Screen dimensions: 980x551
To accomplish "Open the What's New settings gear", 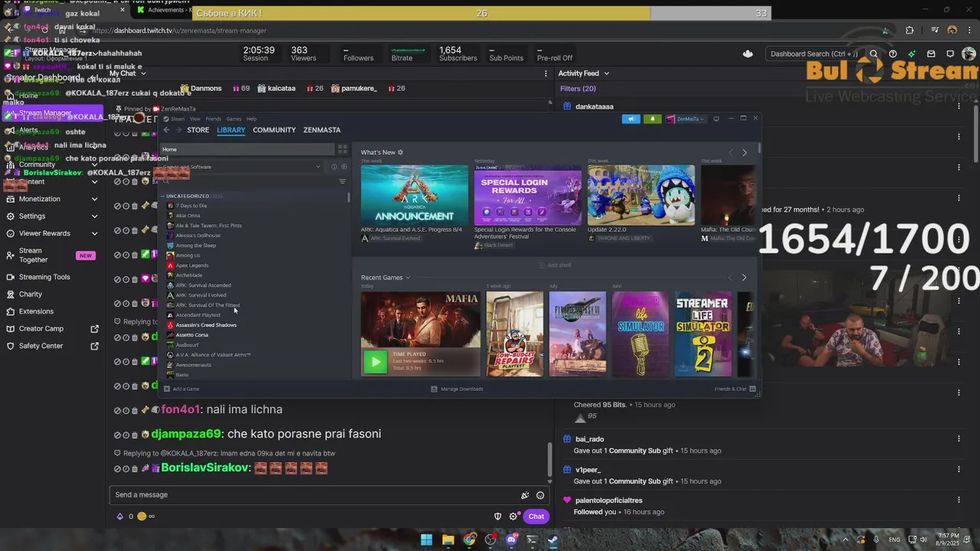I will pos(400,152).
